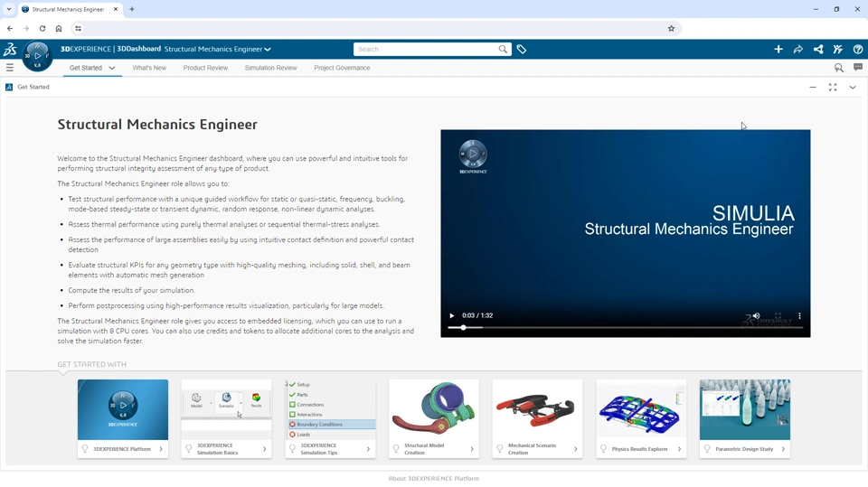
Task: Open video more options menu
Action: 799,315
